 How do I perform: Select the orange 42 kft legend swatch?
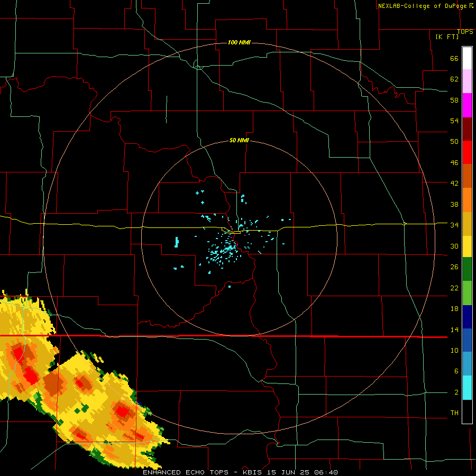click(467, 200)
